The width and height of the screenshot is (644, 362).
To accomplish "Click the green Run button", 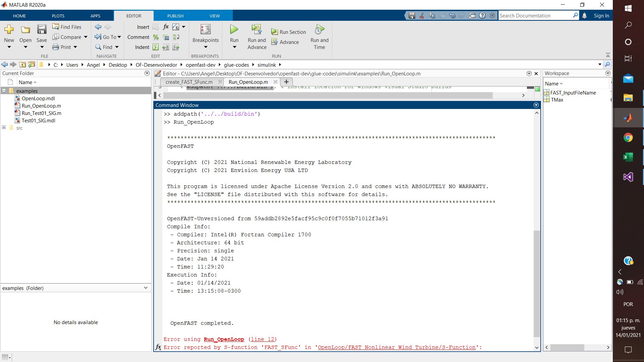I will click(x=234, y=30).
